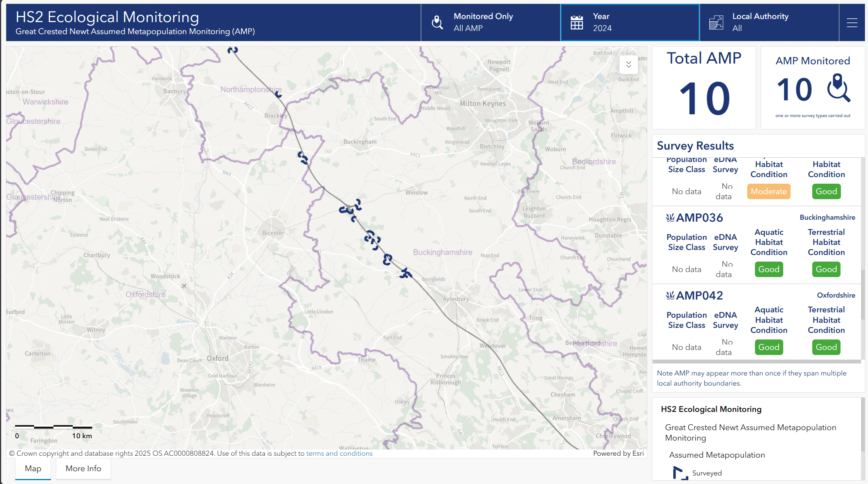Click AMP036 Good terrestrial habitat badge
Viewport: 868px width, 484px height.
click(x=826, y=269)
